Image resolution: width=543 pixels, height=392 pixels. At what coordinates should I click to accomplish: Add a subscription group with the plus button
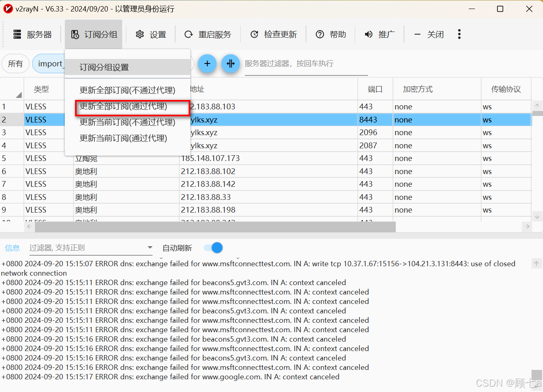click(x=207, y=63)
